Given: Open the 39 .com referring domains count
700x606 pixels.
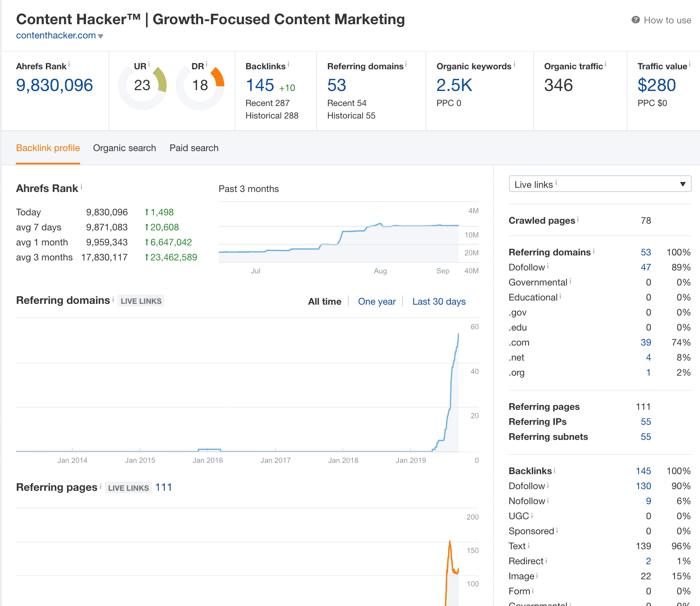Looking at the screenshot, I should [x=646, y=343].
